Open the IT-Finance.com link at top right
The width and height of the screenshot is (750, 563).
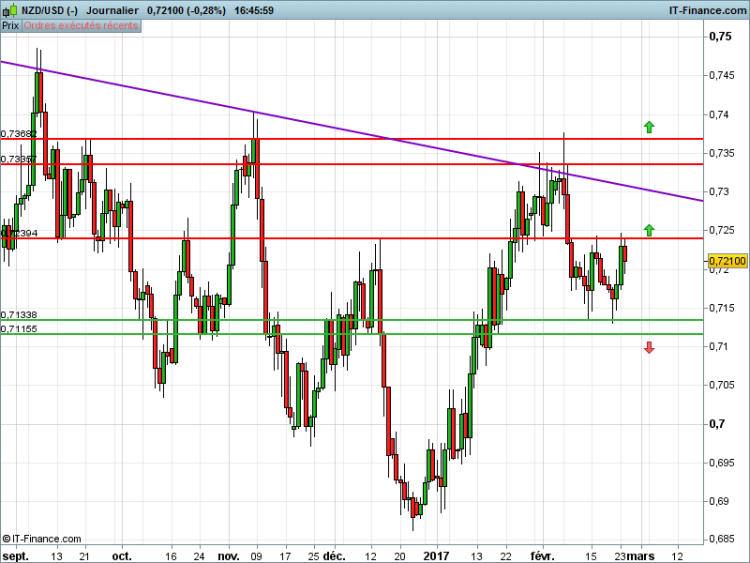pos(705,9)
